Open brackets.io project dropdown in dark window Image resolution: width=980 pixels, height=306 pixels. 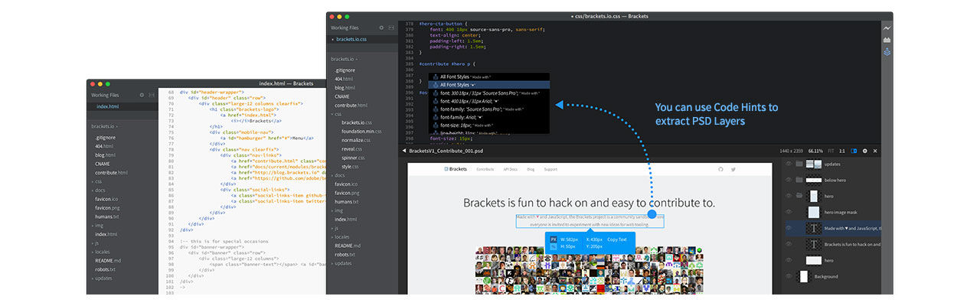345,59
